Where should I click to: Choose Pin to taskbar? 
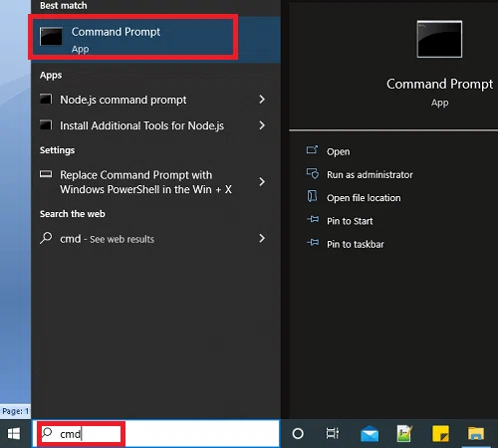356,244
